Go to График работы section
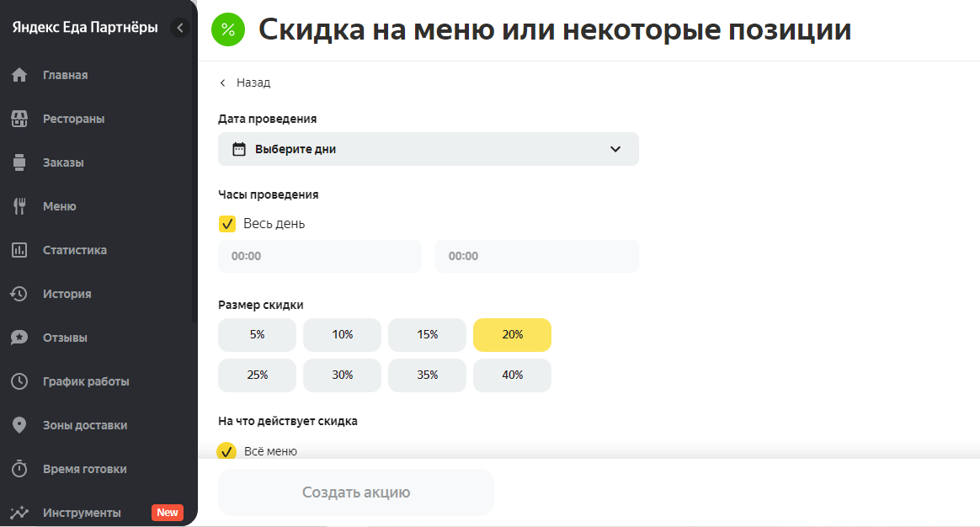 (86, 381)
